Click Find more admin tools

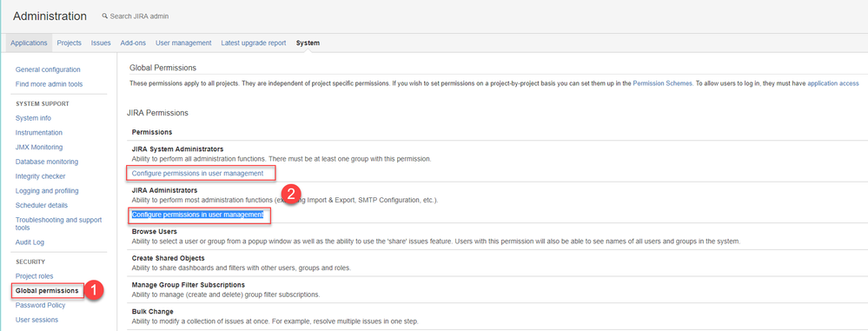coord(50,84)
